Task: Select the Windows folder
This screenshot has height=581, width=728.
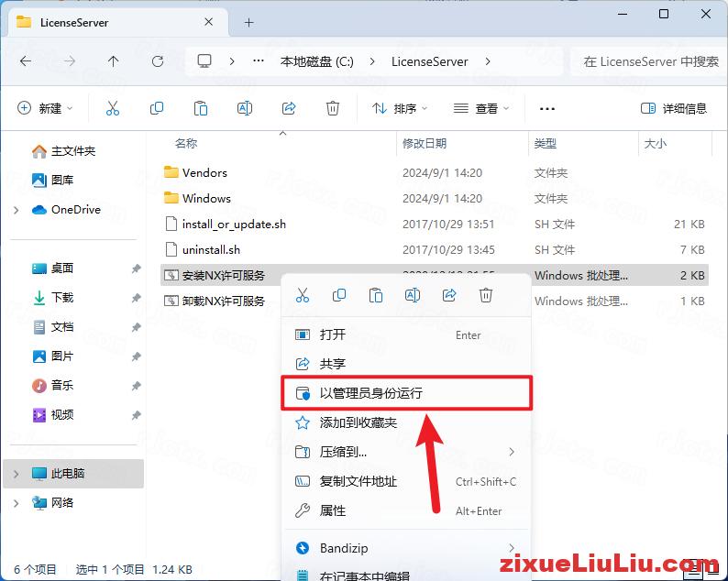Action: pos(434,199)
